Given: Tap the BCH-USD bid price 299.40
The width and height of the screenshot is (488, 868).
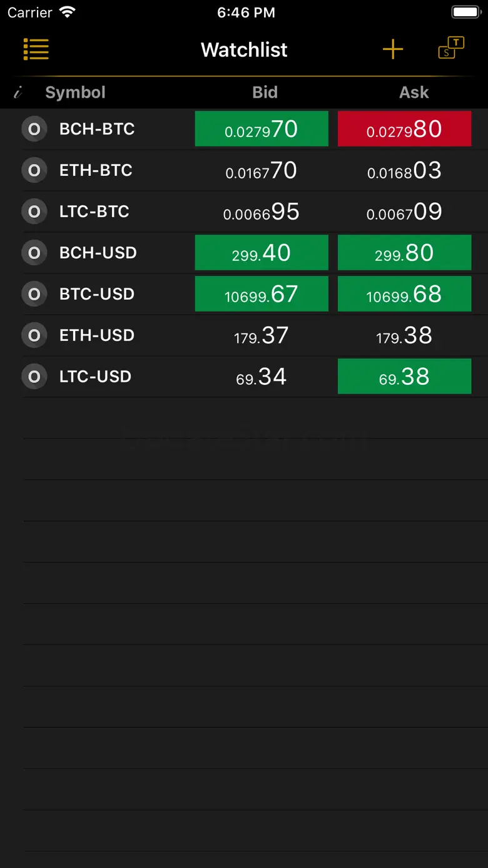Looking at the screenshot, I should point(262,253).
